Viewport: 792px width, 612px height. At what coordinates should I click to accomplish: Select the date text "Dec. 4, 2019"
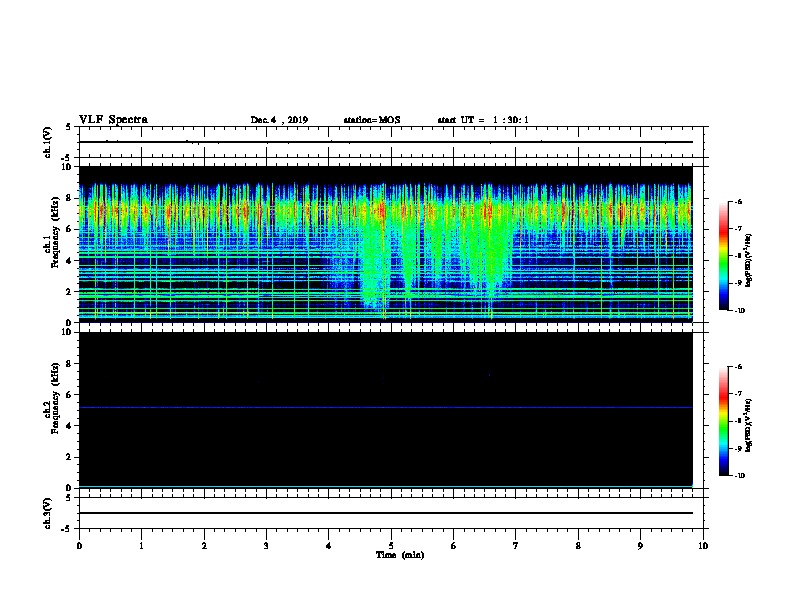[x=279, y=120]
